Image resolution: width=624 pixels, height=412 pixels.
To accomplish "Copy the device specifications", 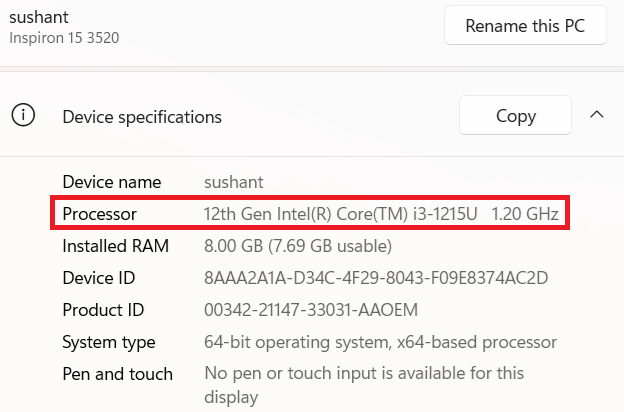I will pyautogui.click(x=515, y=116).
